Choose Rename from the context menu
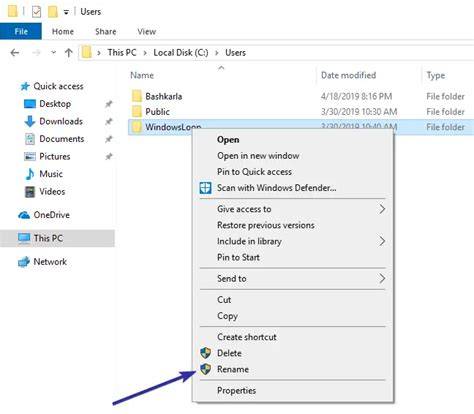 pyautogui.click(x=233, y=369)
